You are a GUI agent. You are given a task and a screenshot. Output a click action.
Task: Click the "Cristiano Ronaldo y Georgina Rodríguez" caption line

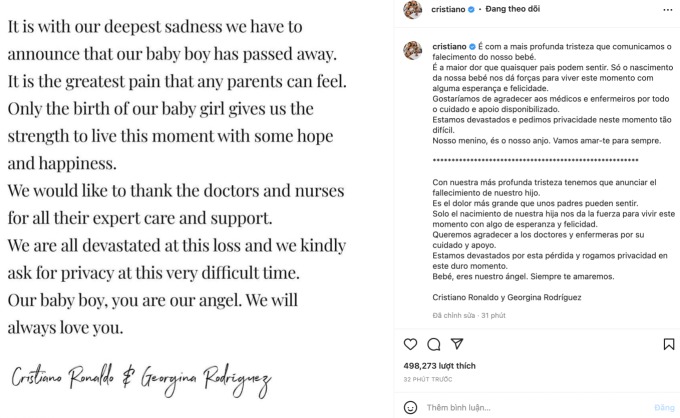(x=507, y=297)
